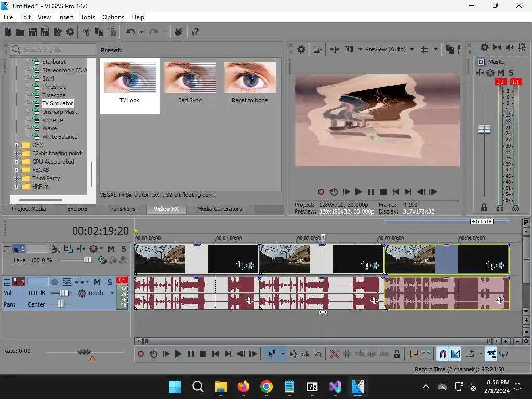Open the undo history dropdown arrow
Viewport: 532px width, 399px height.
(141, 32)
